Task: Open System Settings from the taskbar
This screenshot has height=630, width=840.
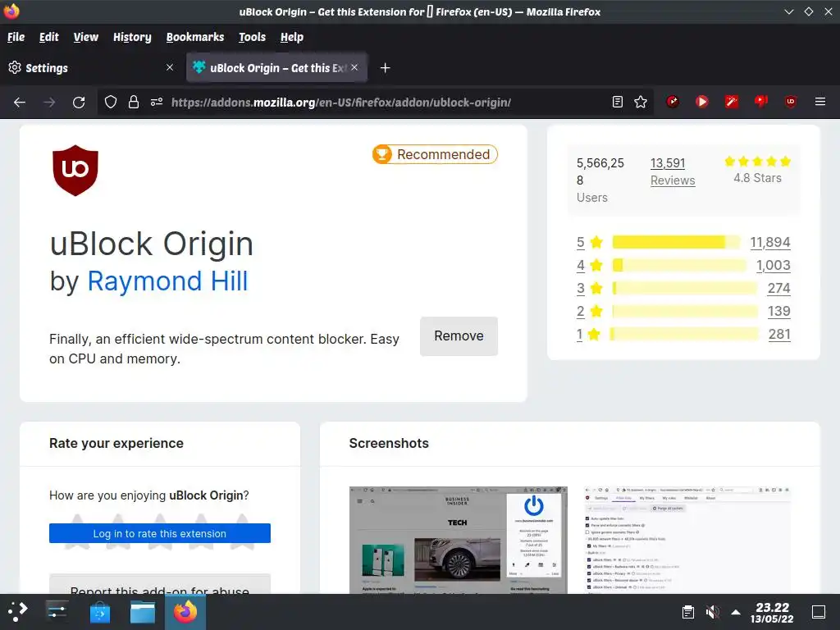Action: click(x=57, y=611)
